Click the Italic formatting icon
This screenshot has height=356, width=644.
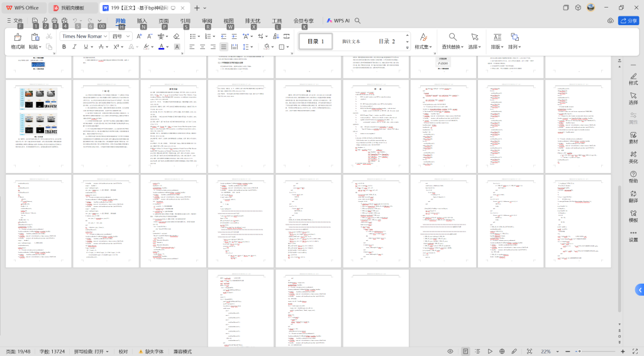pos(75,47)
